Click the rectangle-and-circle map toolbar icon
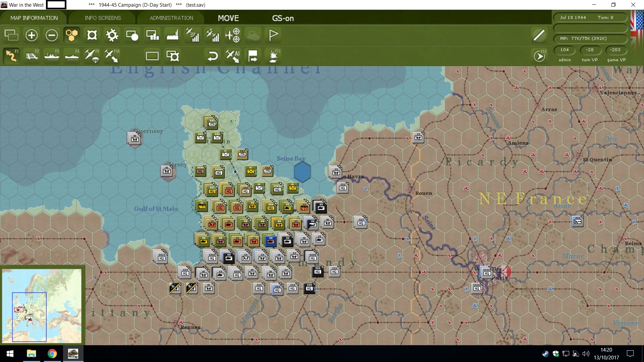This screenshot has width=644, height=362. [132, 35]
